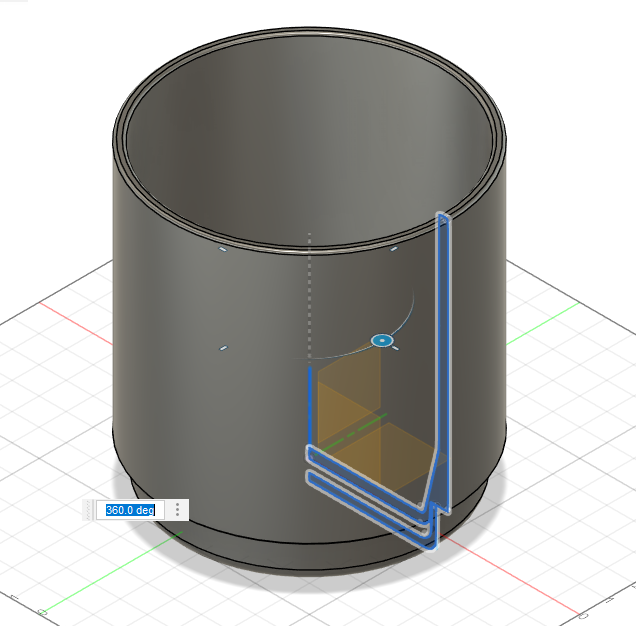Open the three-dot options beside angle field

177,510
